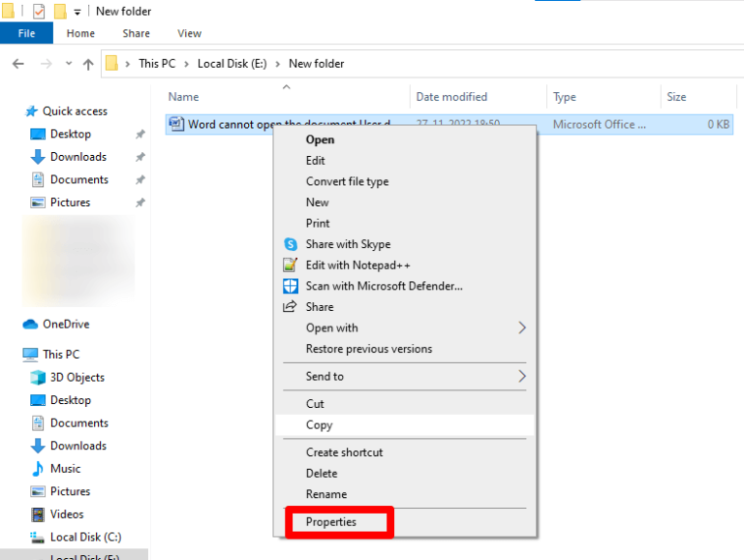Expand the Send to submenu arrow
Viewport: 744px width, 560px height.
coord(522,376)
